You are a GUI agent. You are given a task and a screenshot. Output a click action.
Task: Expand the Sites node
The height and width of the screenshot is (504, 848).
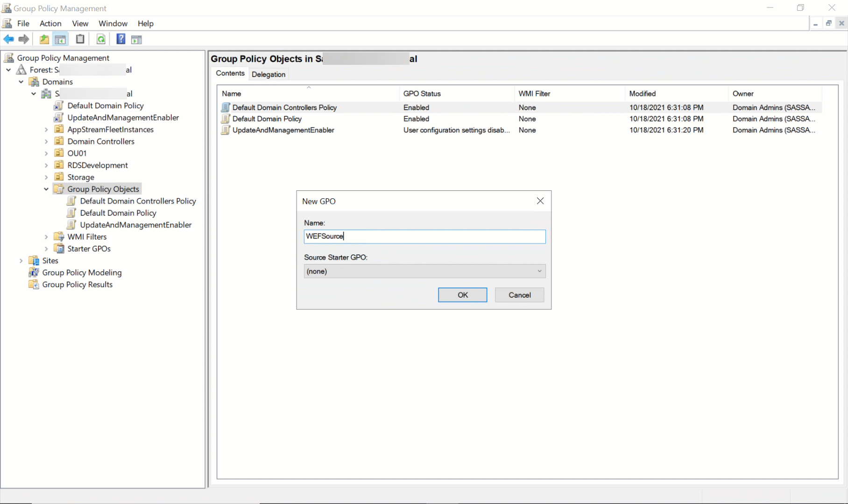coord(21,260)
